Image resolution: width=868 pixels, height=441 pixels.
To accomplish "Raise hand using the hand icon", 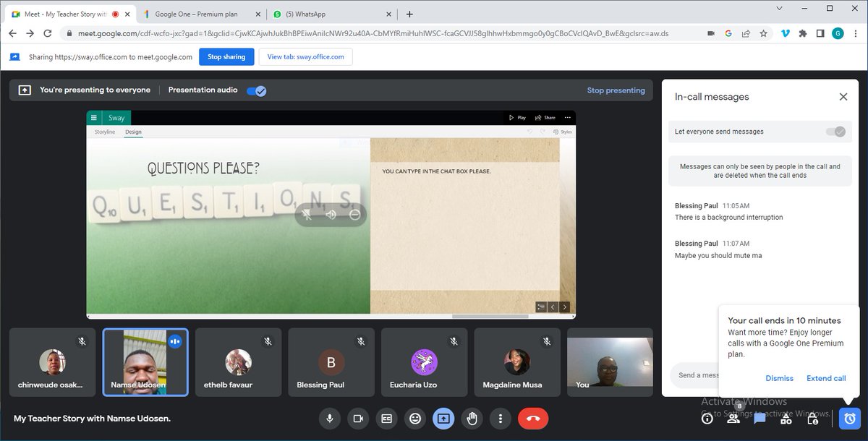I will pos(472,418).
